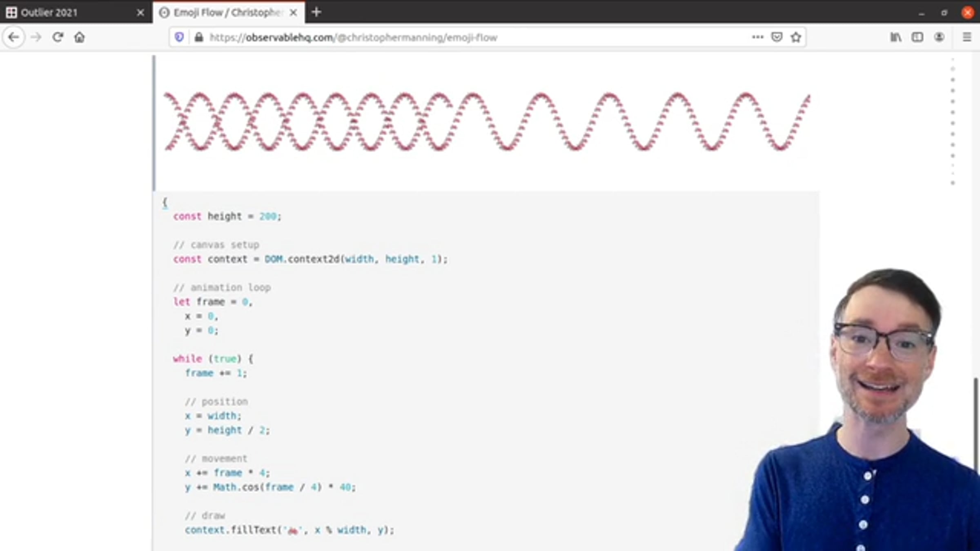This screenshot has width=980, height=551.
Task: Expand page actions three-dot menu
Action: [757, 37]
